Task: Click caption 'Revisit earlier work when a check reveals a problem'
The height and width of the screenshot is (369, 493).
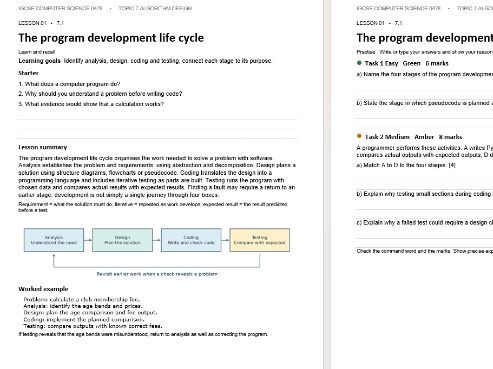Action: coord(157,274)
